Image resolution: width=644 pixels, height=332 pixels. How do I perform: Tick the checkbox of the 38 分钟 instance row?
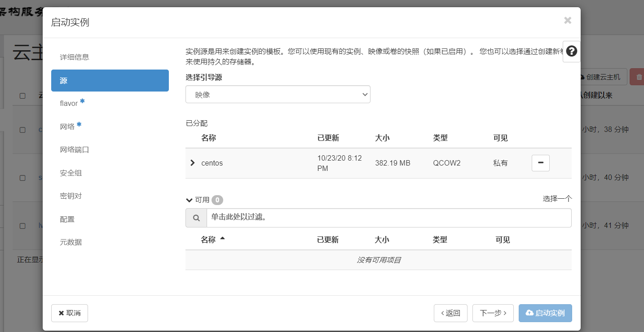(22, 130)
